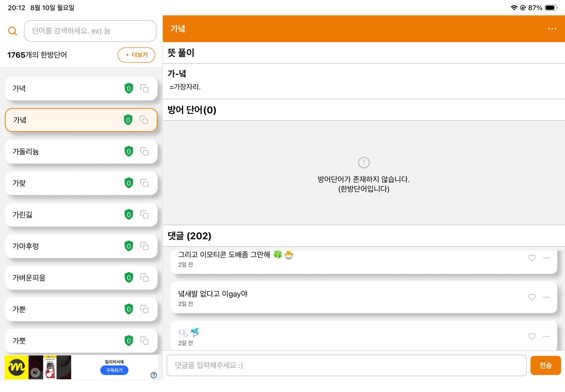This screenshot has width=565, height=392.
Task: Tap the green shield on 가뿐
Action: [129, 309]
